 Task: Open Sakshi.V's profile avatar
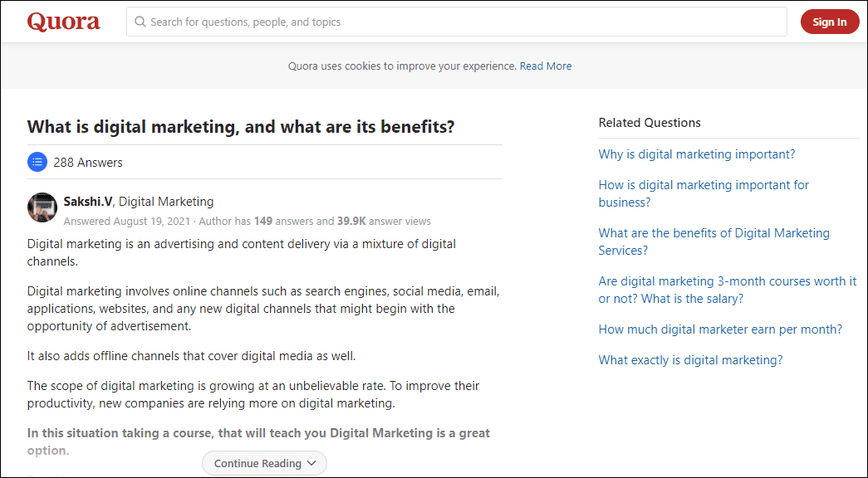42,207
